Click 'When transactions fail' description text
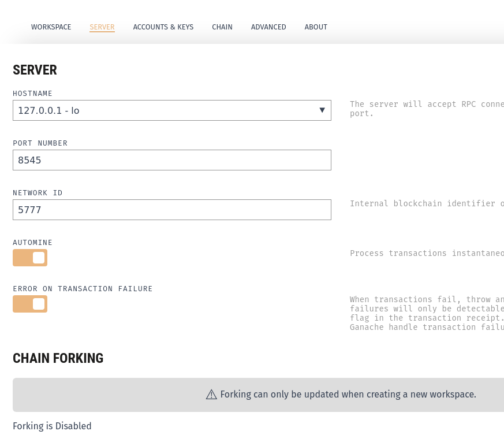This screenshot has width=504, height=442. [427, 313]
